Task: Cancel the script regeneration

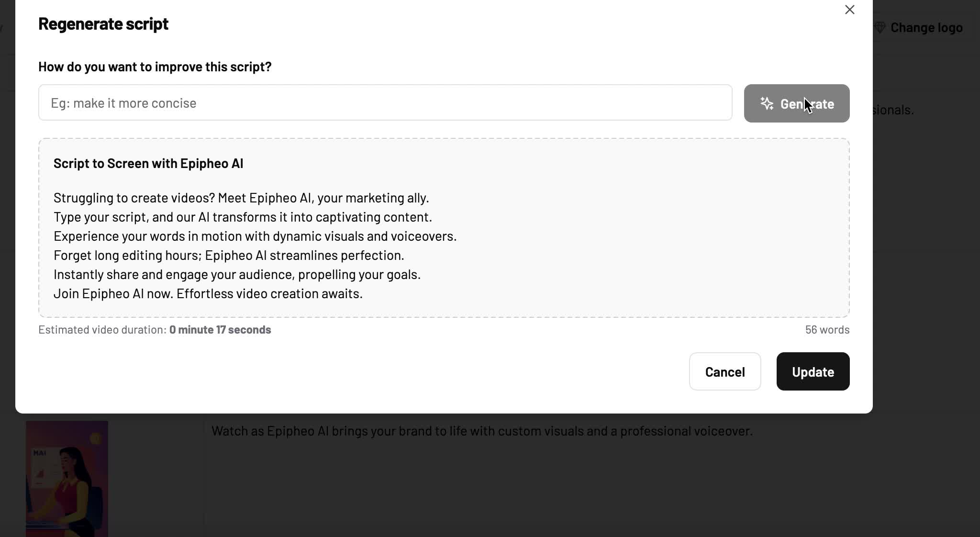Action: coord(725,371)
